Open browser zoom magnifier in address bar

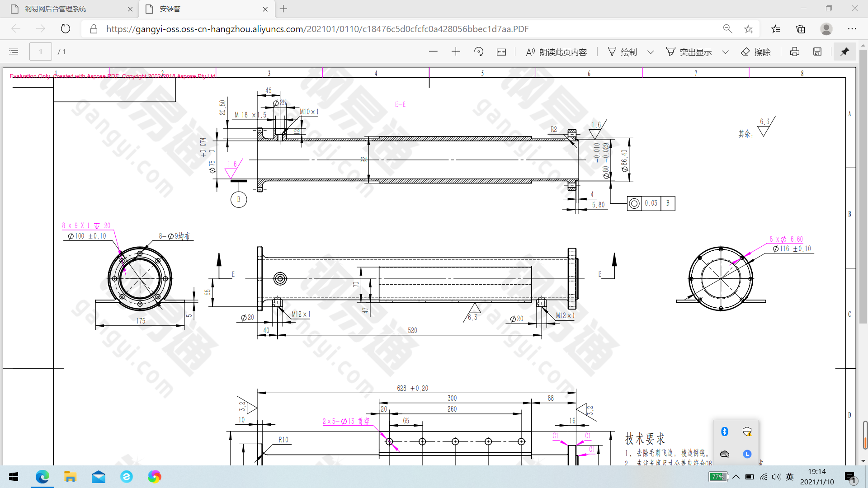pyautogui.click(x=727, y=29)
